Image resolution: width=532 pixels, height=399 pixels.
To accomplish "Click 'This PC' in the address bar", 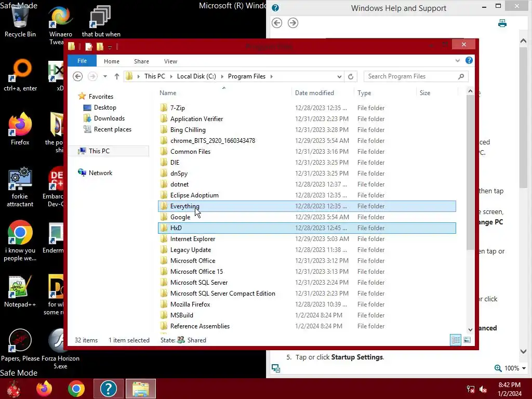I will pos(155,76).
